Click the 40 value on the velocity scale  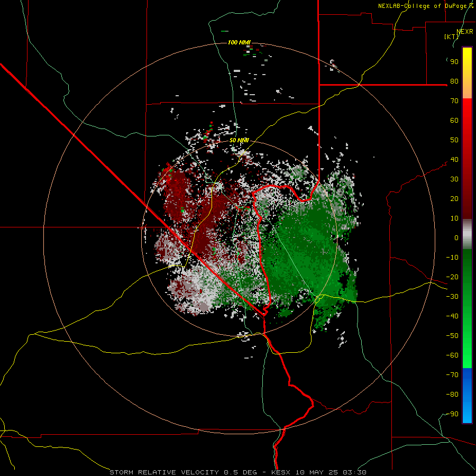point(454,160)
